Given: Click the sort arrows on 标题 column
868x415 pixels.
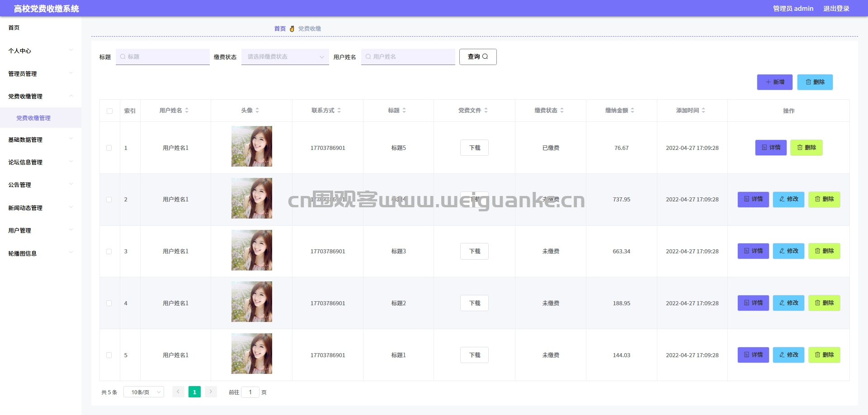Looking at the screenshot, I should [x=404, y=110].
